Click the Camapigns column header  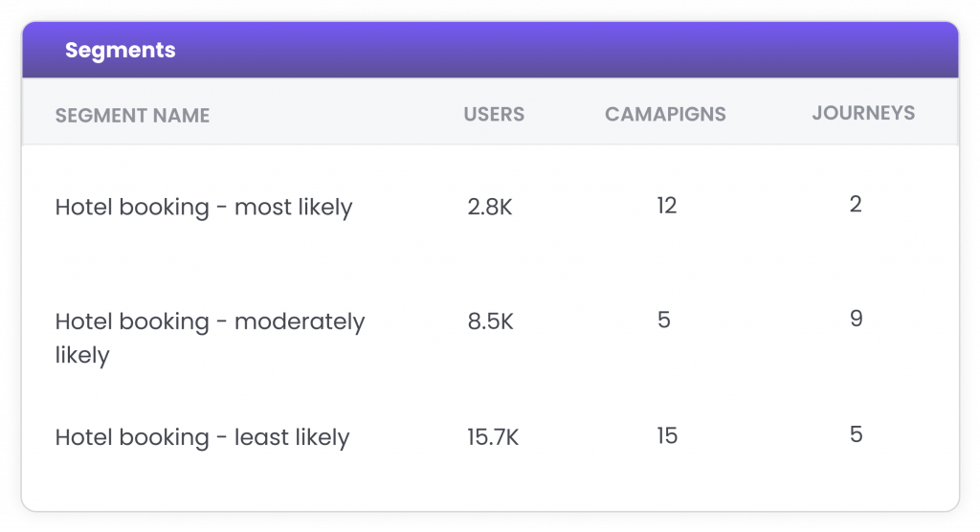[x=665, y=114]
